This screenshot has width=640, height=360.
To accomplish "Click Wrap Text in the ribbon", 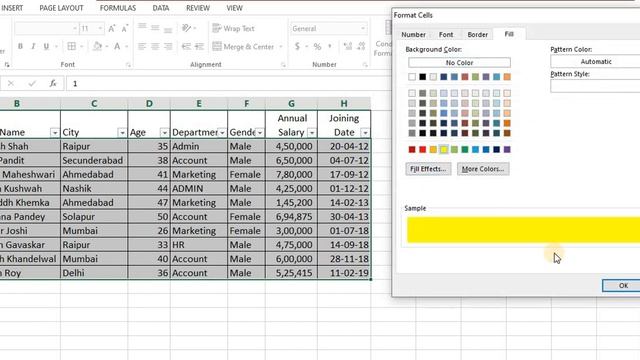I will [x=233, y=28].
